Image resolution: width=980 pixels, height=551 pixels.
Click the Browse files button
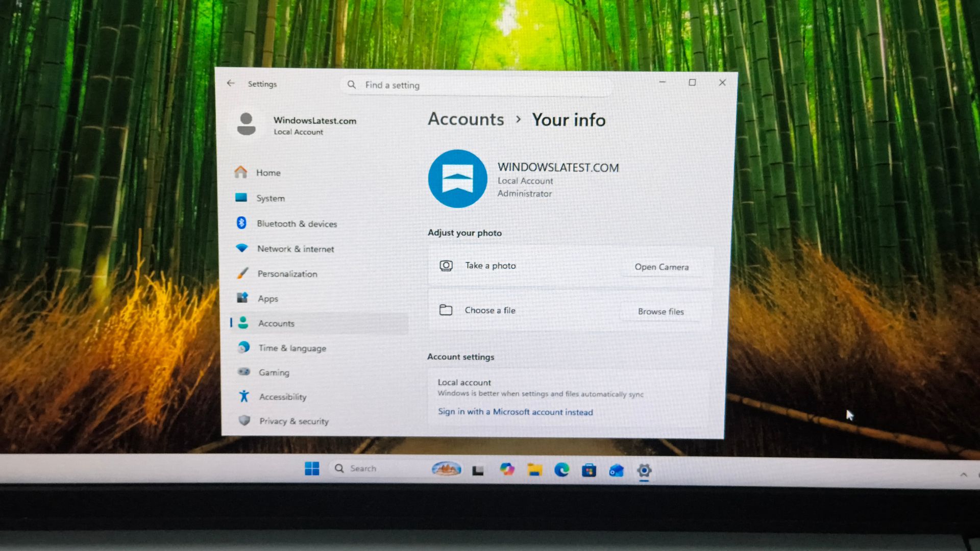coord(661,311)
